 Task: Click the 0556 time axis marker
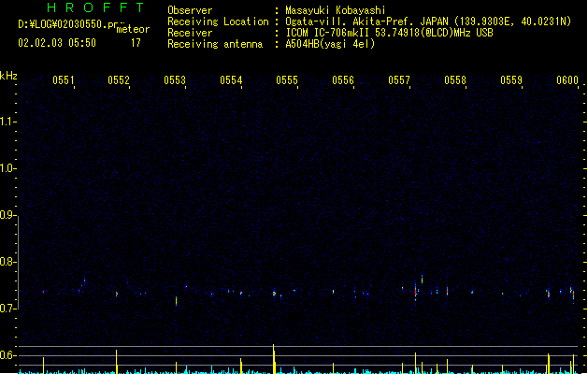(343, 80)
